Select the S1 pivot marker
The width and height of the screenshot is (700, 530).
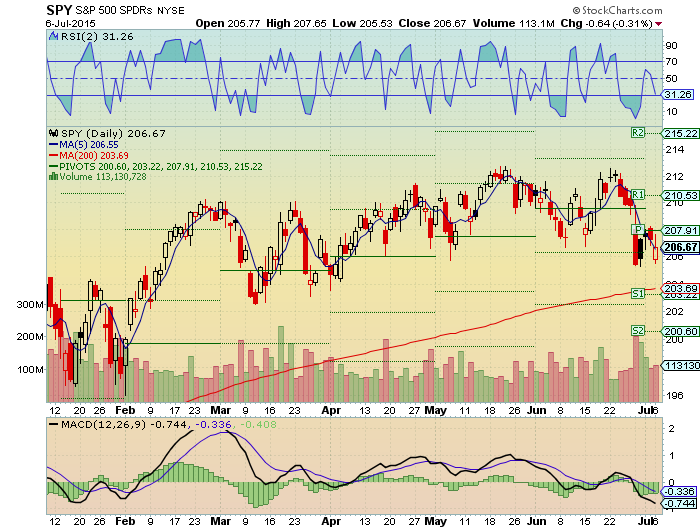(638, 293)
